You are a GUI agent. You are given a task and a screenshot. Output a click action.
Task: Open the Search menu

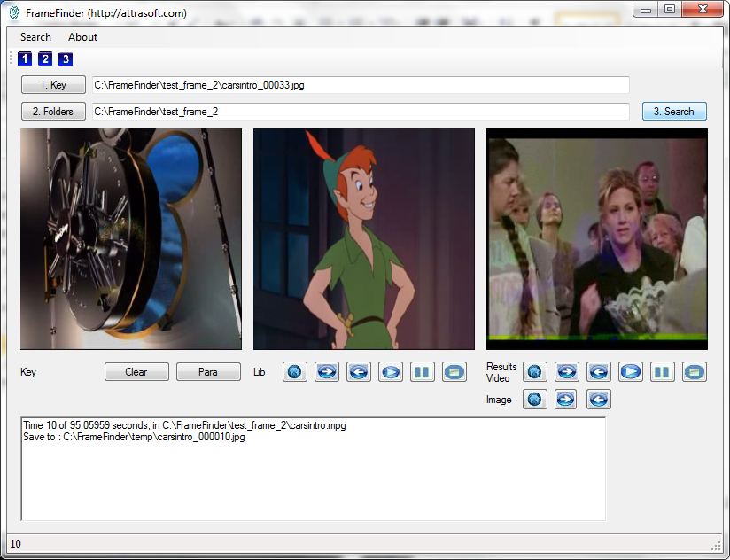click(x=35, y=37)
